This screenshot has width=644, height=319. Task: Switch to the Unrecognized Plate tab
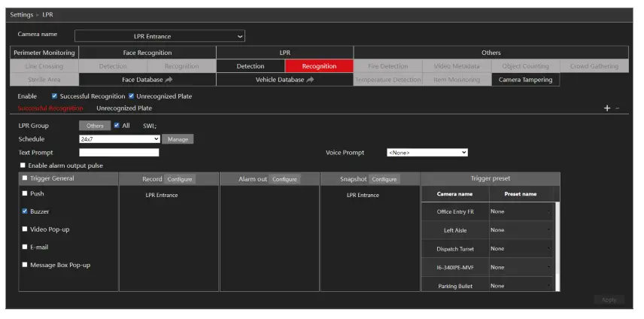[x=124, y=108]
